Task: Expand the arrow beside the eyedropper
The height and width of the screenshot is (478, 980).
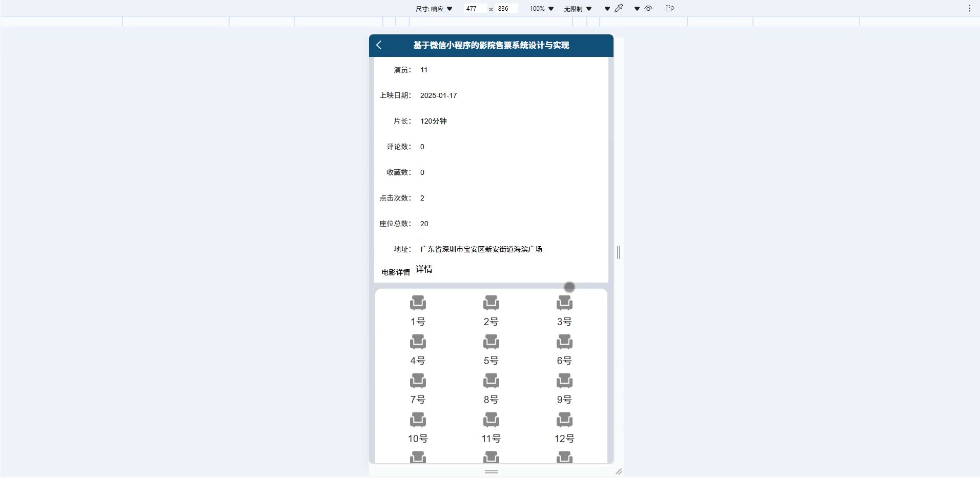Action: (607, 9)
